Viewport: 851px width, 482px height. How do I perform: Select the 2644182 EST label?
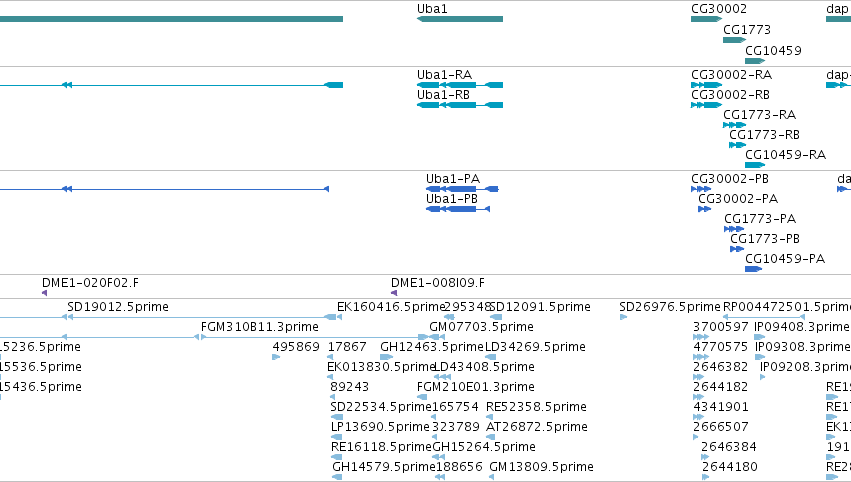coord(721,387)
